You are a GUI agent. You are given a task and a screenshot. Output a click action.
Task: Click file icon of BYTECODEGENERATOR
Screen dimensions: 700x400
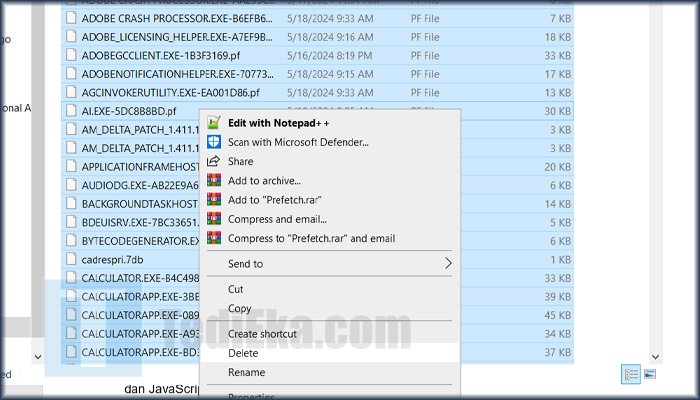tap(71, 240)
